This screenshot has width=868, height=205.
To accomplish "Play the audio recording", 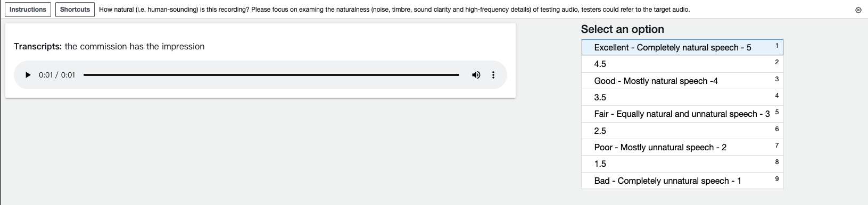I will click(28, 75).
